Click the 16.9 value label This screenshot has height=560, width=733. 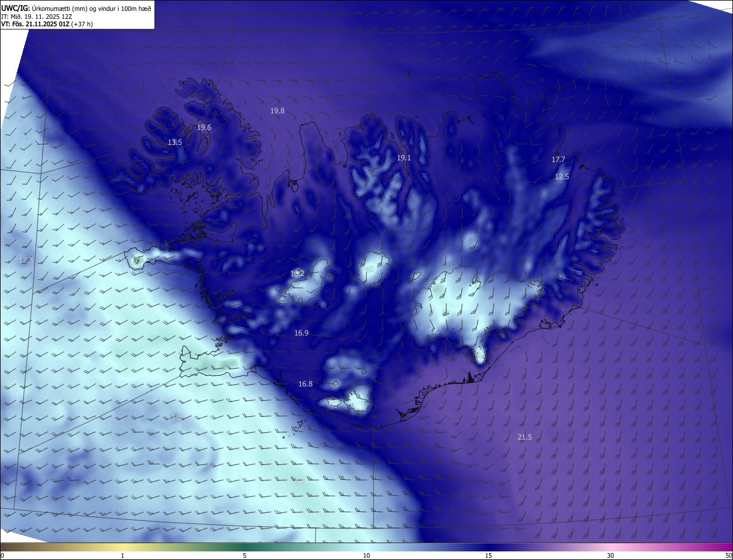[x=301, y=333]
